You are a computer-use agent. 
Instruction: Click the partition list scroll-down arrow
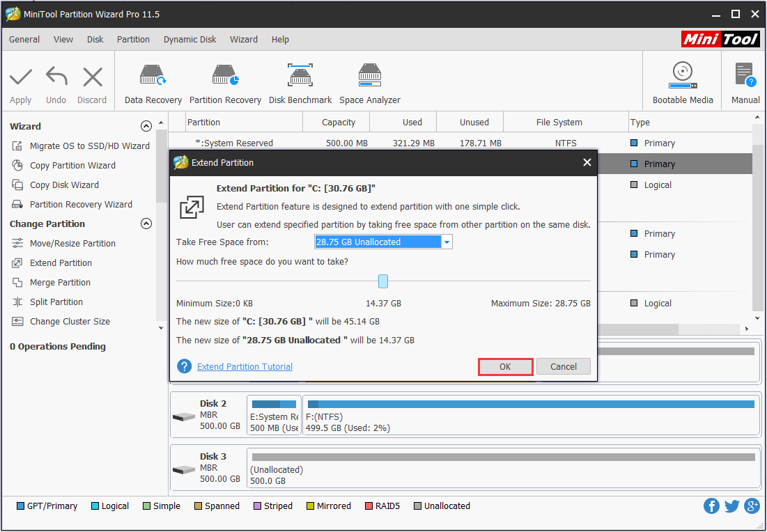click(757, 318)
